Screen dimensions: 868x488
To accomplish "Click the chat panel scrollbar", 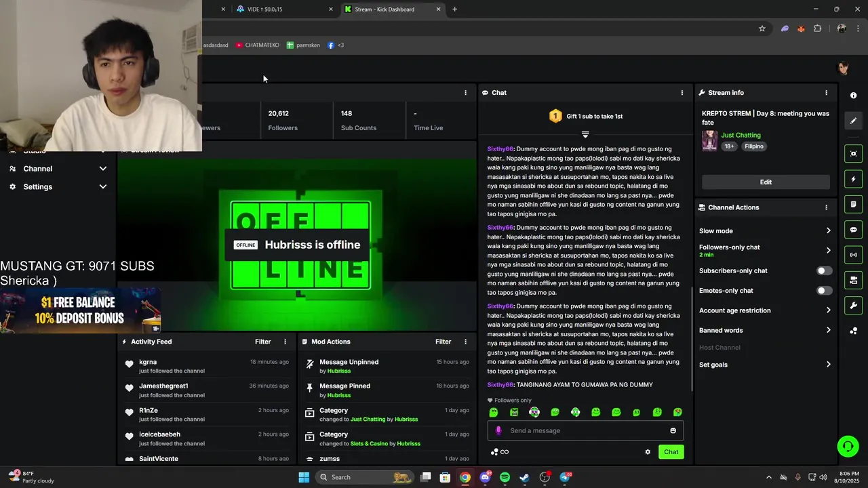I will coord(692,339).
